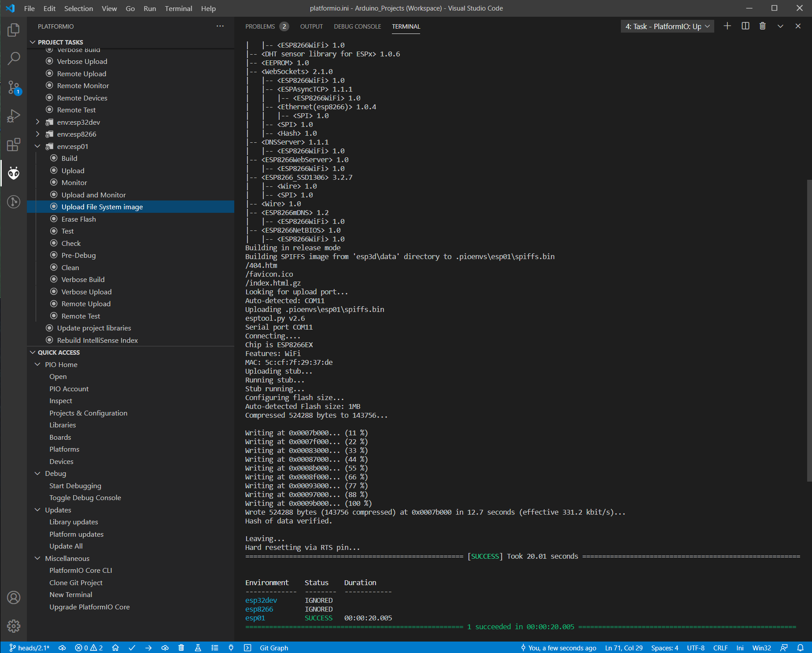
Task: Expand the env:esp32dev tree node
Action: click(38, 122)
